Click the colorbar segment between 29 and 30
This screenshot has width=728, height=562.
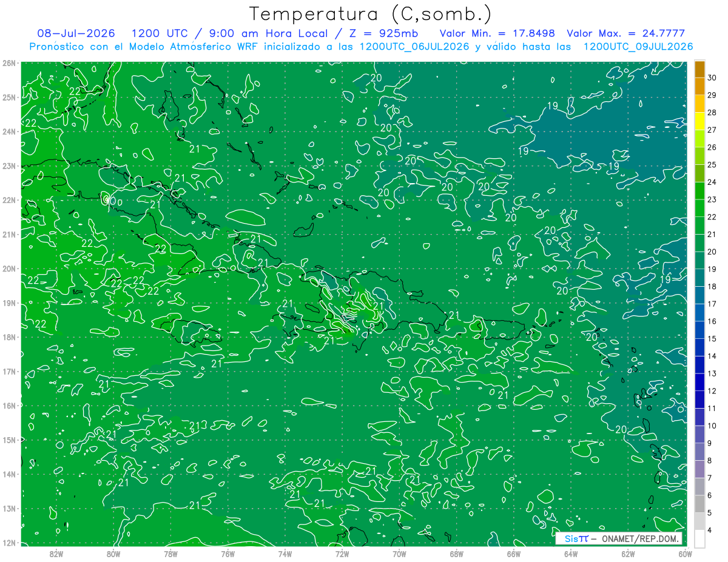click(700, 87)
